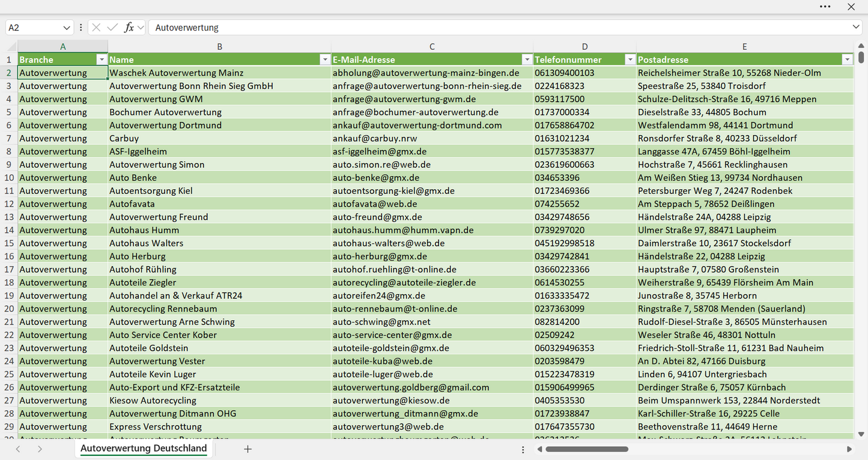Click email autoteile-kuba@web.de
This screenshot has height=460, width=868.
(432, 361)
